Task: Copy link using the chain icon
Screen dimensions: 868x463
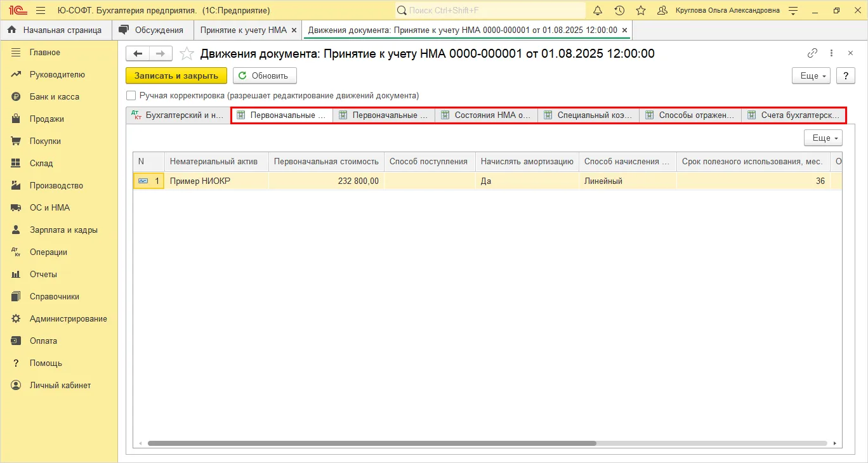Action: pyautogui.click(x=812, y=53)
